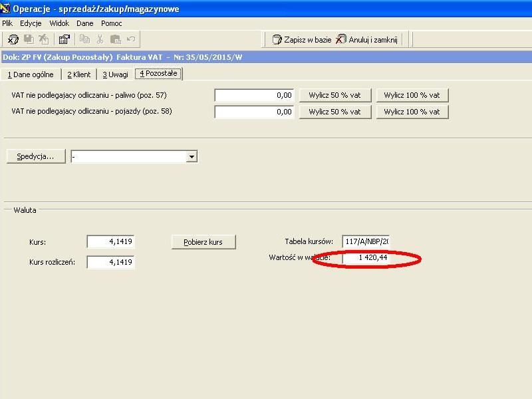The height and width of the screenshot is (399, 532).
Task: Switch to the 2 Klient tab
Action: coord(79,74)
